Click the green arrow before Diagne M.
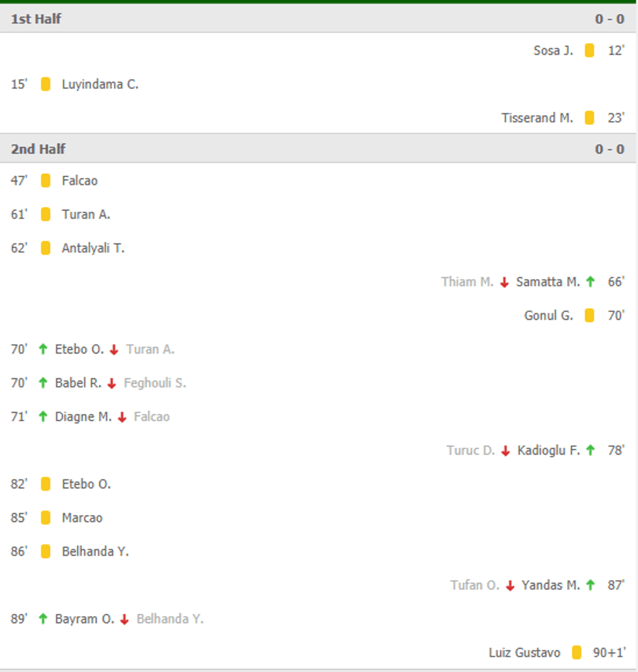 click(x=43, y=417)
